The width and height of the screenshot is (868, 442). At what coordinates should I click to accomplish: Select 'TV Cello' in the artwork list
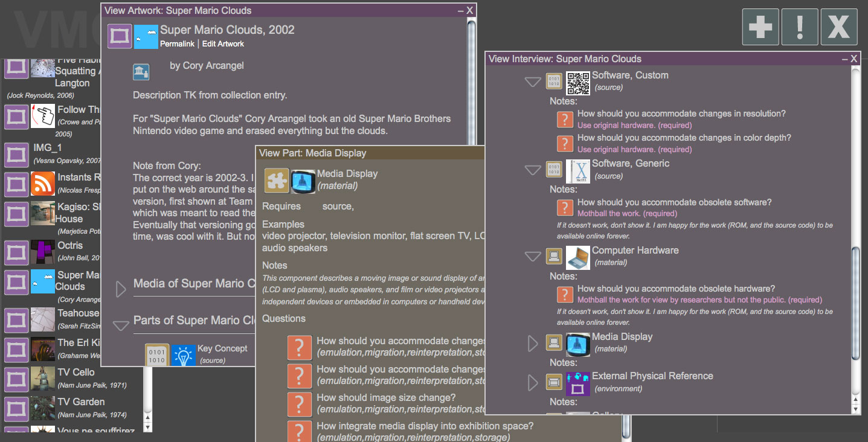(76, 372)
